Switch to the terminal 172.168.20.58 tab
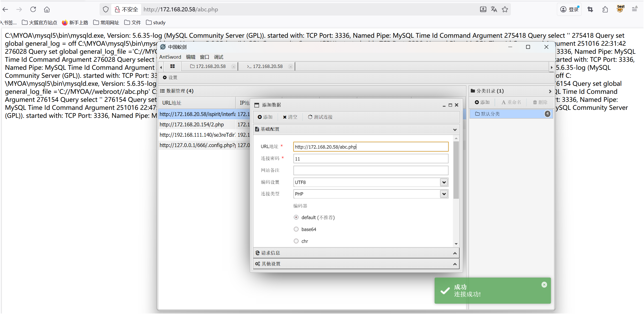Screen dimensions: 644x314 (x=266, y=66)
